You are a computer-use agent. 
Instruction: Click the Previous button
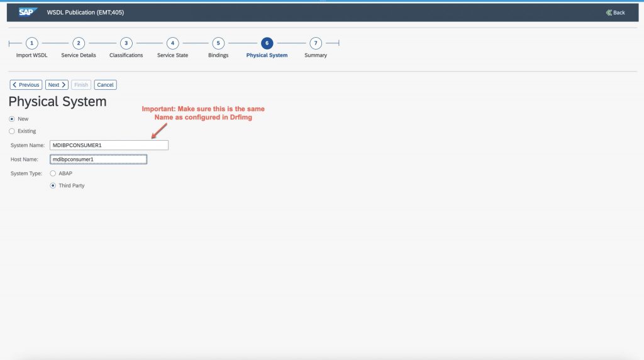[x=26, y=85]
